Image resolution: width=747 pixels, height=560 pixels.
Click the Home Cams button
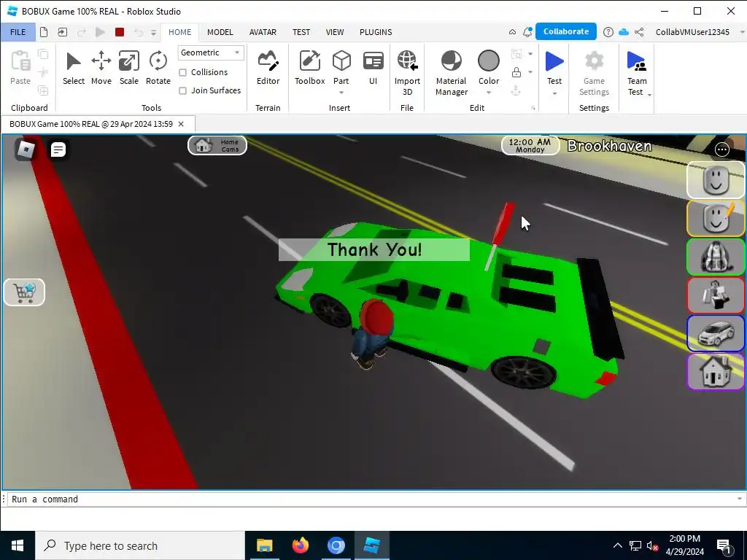(x=217, y=145)
